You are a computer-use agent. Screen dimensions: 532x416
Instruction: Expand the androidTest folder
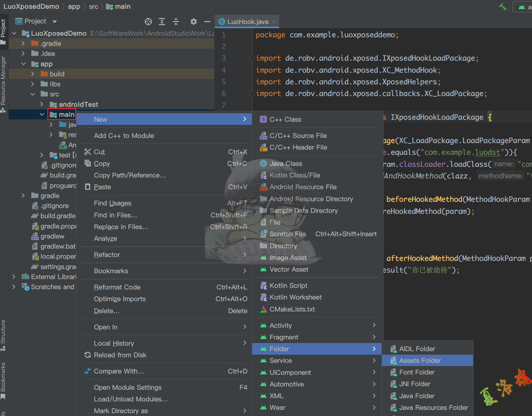(42, 104)
